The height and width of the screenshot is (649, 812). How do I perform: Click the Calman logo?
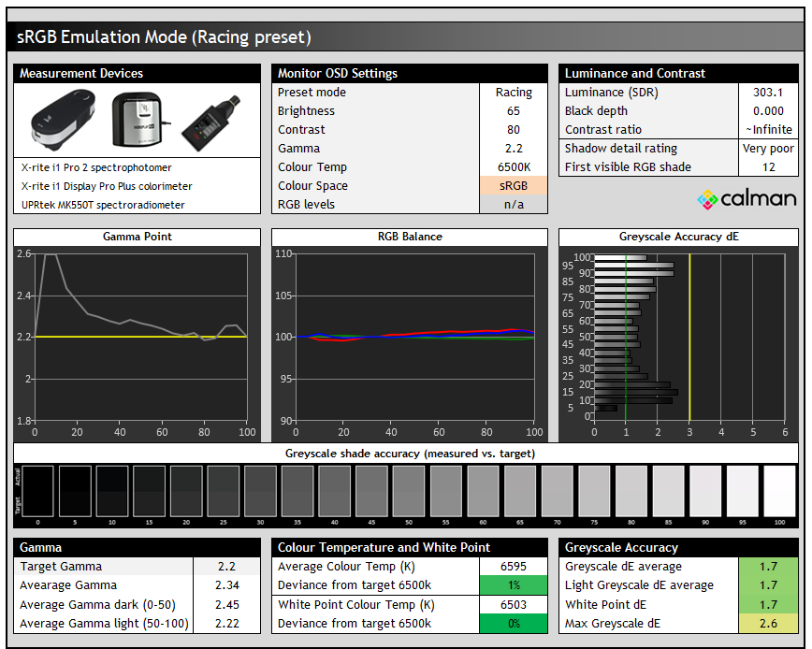pyautogui.click(x=747, y=198)
